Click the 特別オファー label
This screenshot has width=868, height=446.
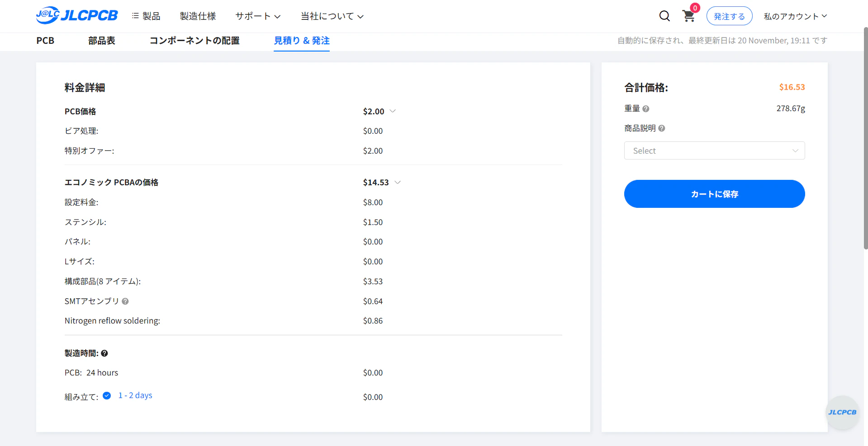(89, 151)
